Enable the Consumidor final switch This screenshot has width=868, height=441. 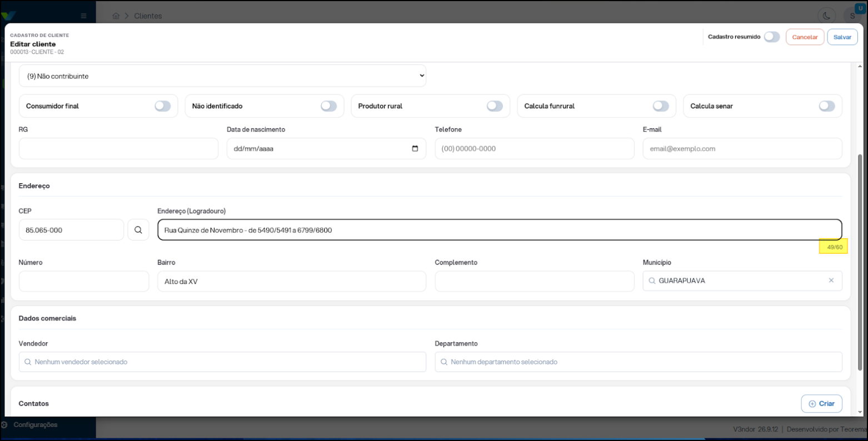163,106
